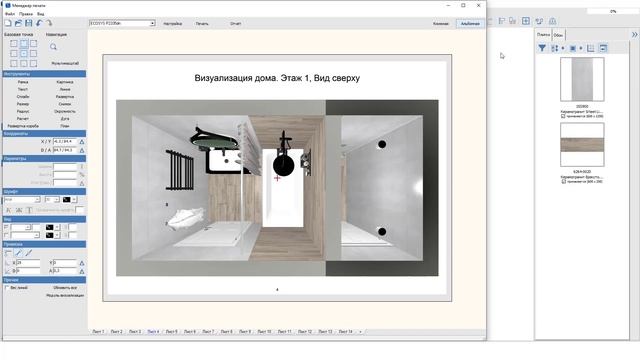
Task: Switch to the Лист 5 tab
Action: [171, 332]
